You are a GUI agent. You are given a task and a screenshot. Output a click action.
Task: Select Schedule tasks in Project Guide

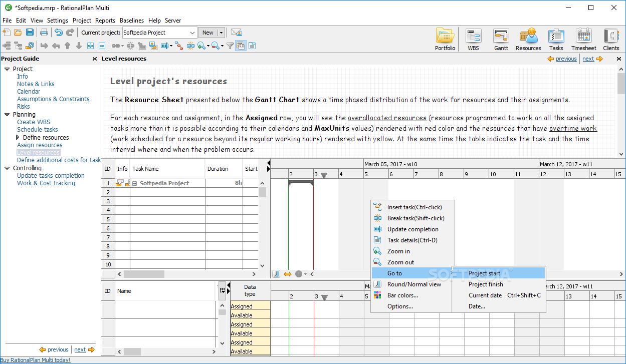pos(38,130)
